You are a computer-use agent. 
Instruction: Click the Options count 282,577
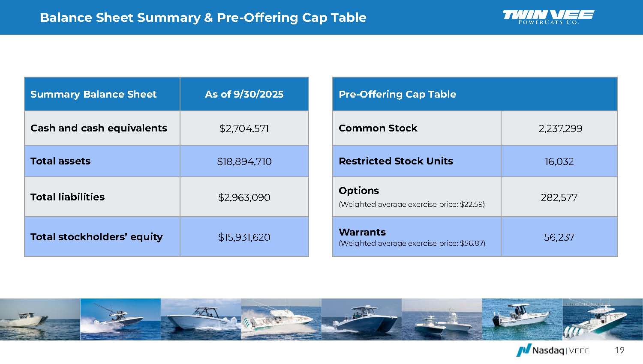[x=559, y=197]
